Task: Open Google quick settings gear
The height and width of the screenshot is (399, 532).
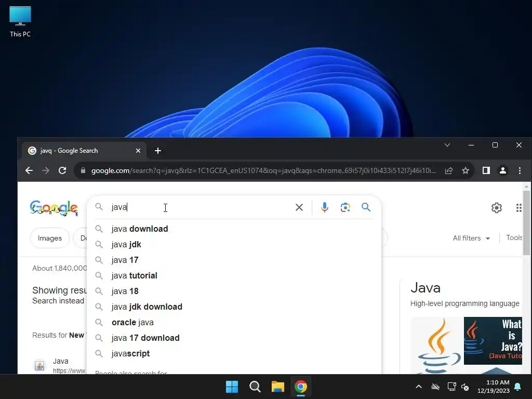Action: pyautogui.click(x=496, y=208)
